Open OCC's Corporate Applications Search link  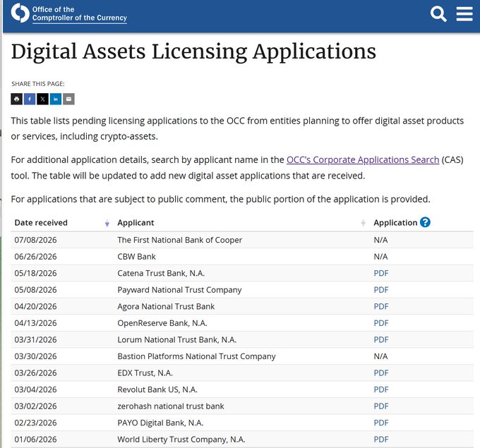[x=363, y=159]
